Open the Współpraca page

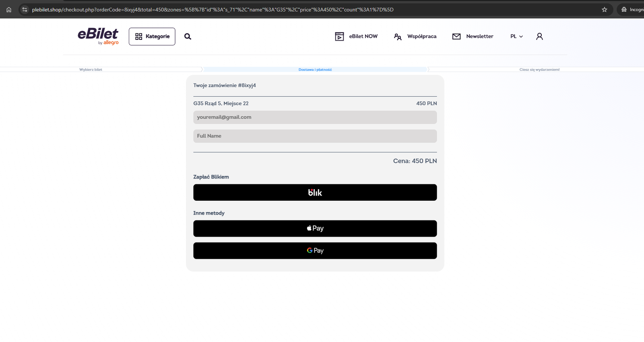[x=421, y=36]
